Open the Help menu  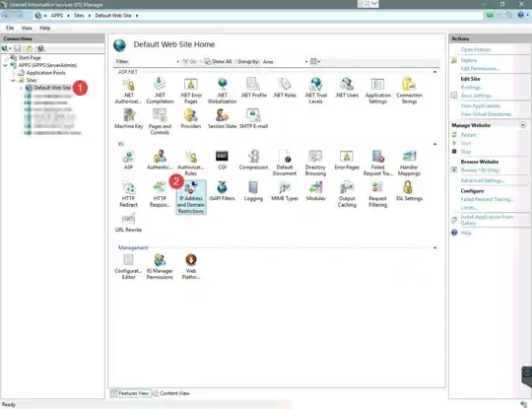pyautogui.click(x=44, y=29)
